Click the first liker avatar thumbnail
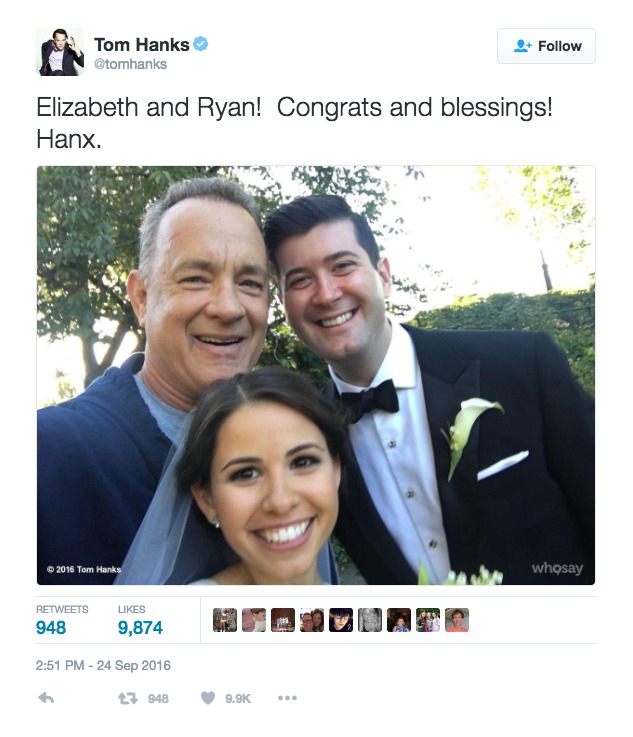Viewport: 633px width, 737px height. [x=225, y=620]
